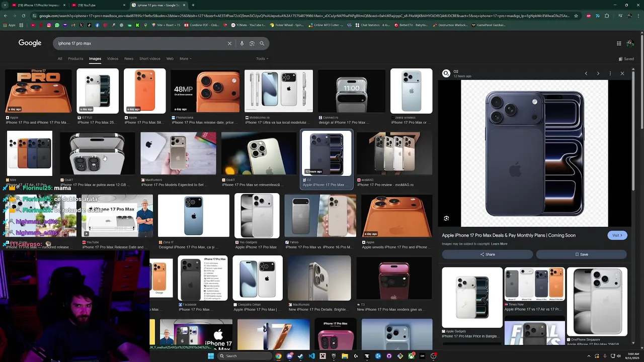Screen dimensions: 644x362
Task: Clear the search box with the X icon
Action: (229, 43)
